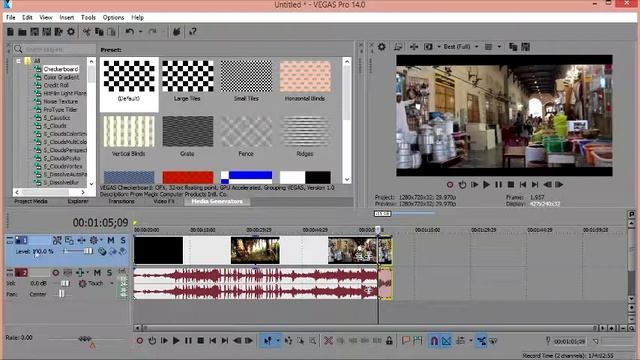Adjust audio track Vol slider
The width and height of the screenshot is (640, 360).
[65, 283]
